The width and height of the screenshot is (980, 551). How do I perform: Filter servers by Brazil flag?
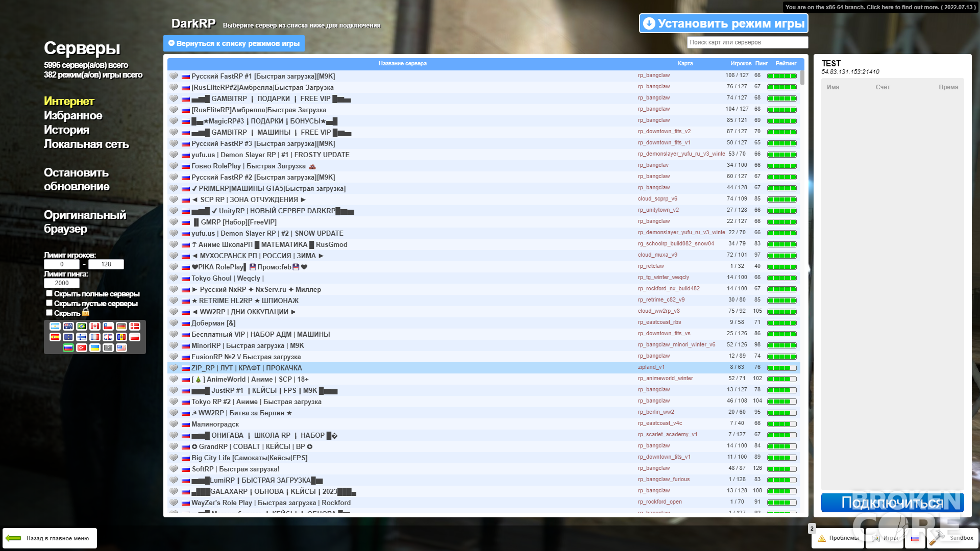pos(82,326)
